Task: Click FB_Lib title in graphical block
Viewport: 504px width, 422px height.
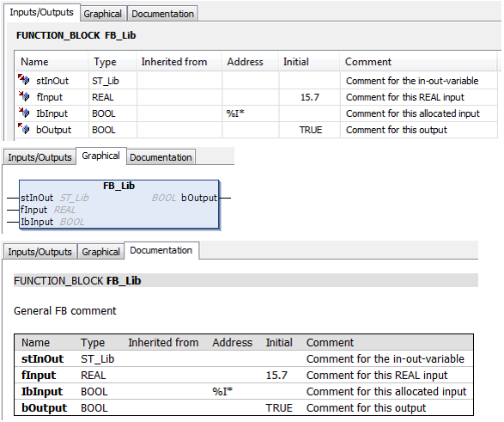Action: pyautogui.click(x=119, y=186)
